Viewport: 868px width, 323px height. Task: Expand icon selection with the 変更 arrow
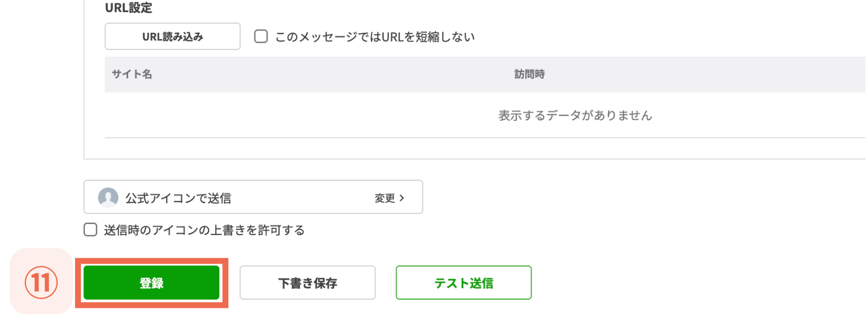point(402,198)
